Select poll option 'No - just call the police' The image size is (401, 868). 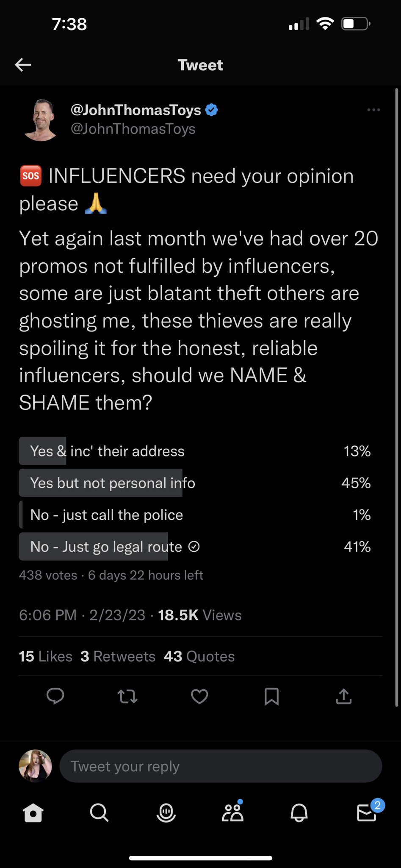pos(195,515)
